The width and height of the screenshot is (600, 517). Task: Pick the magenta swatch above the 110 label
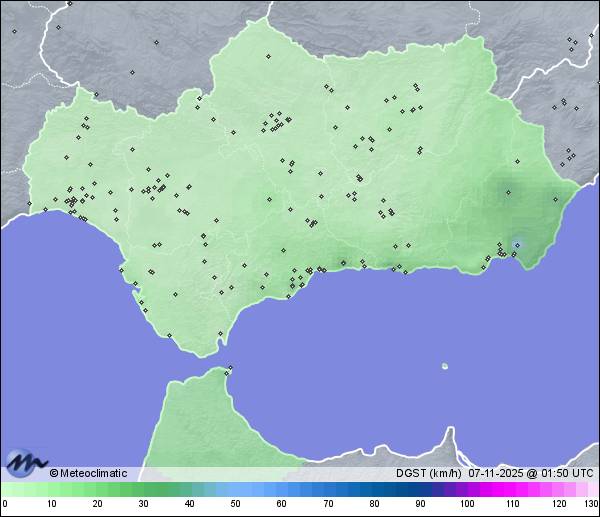(x=512, y=489)
